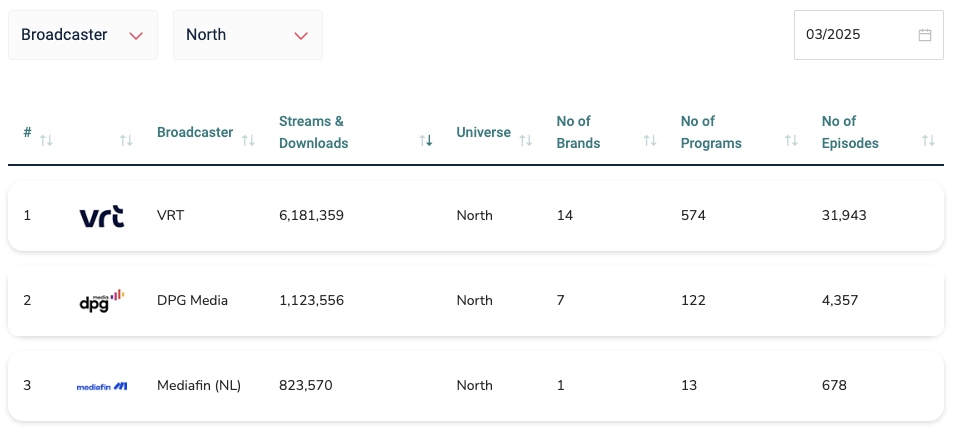Click sort arrows next to Broadcaster header

[248, 141]
